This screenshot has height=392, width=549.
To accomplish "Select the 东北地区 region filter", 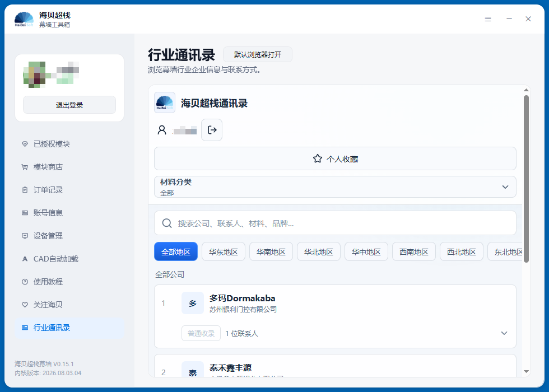I will tap(505, 251).
